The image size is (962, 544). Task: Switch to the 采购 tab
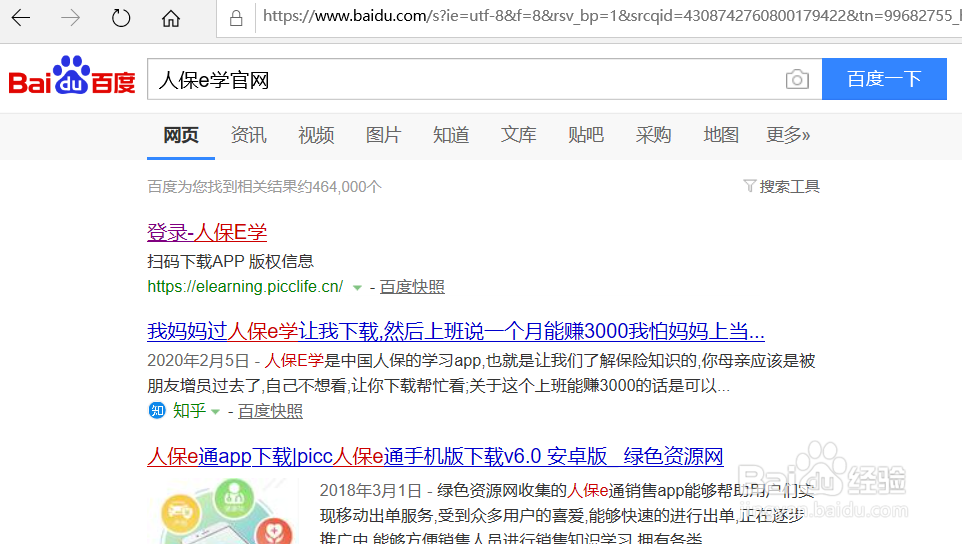653,135
